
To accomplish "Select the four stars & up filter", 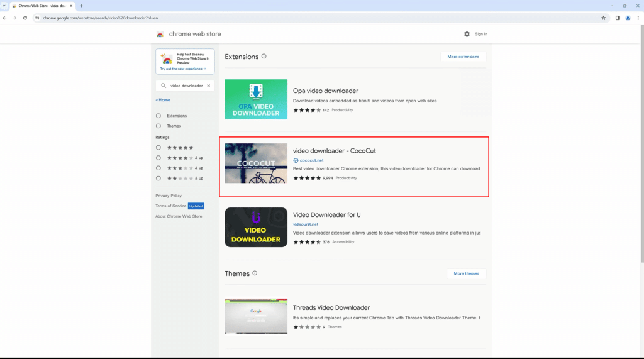I will [158, 158].
